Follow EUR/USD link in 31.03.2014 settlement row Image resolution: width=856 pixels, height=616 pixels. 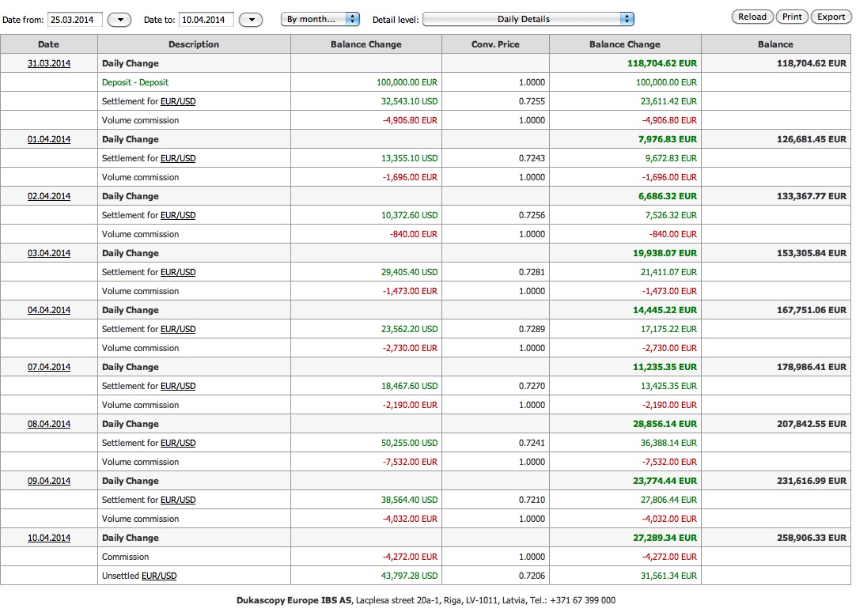pyautogui.click(x=178, y=101)
